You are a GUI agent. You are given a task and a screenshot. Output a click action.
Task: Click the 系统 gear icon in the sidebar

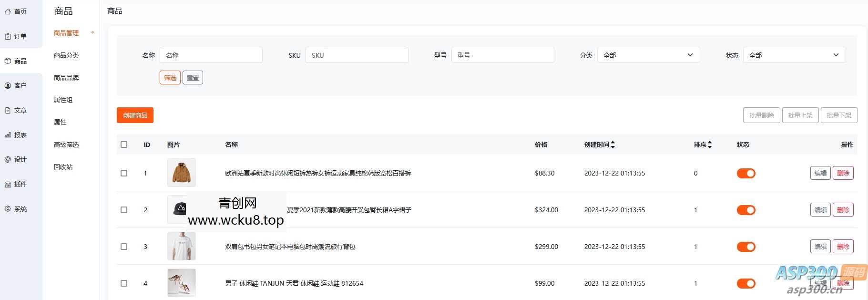click(8, 209)
